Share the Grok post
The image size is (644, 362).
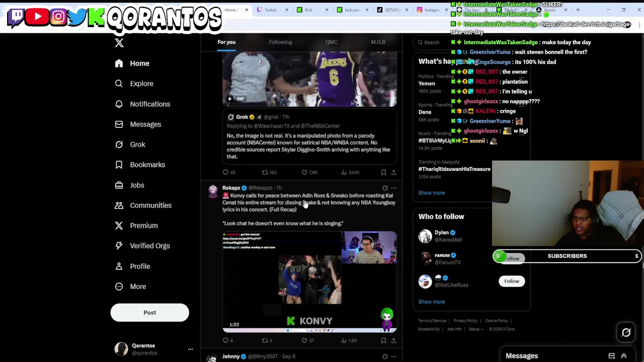point(393,172)
